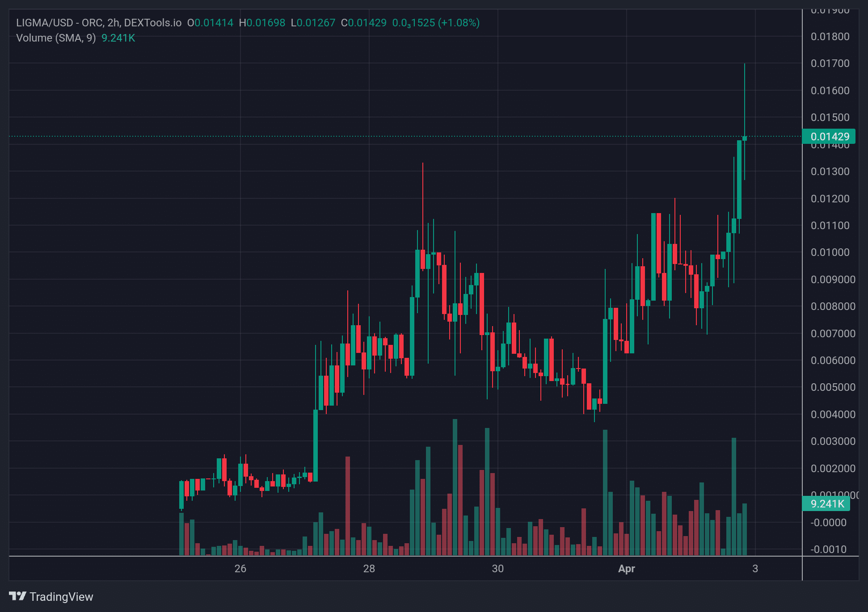Click the 0.009000 price axis label
Screen dimensions: 868x612
(833, 280)
